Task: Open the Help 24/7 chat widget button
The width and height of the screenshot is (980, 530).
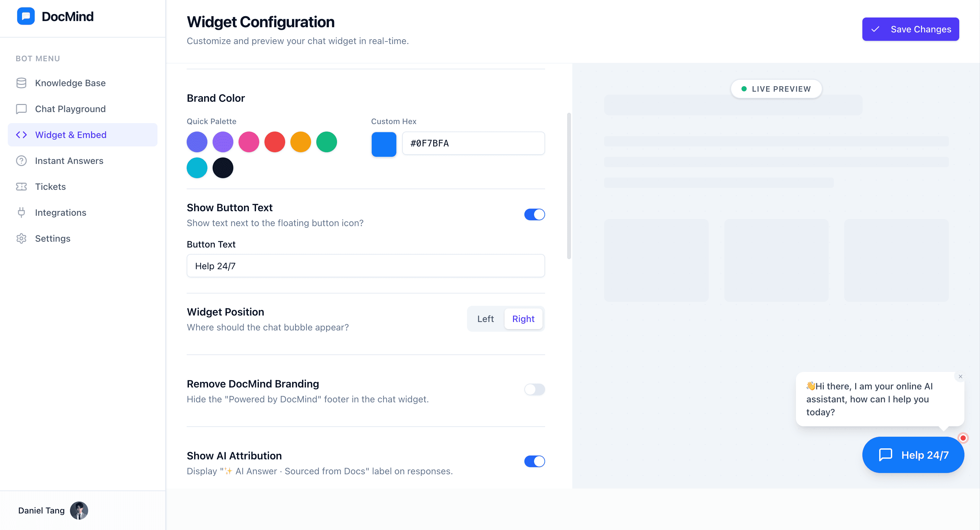Action: [913, 455]
